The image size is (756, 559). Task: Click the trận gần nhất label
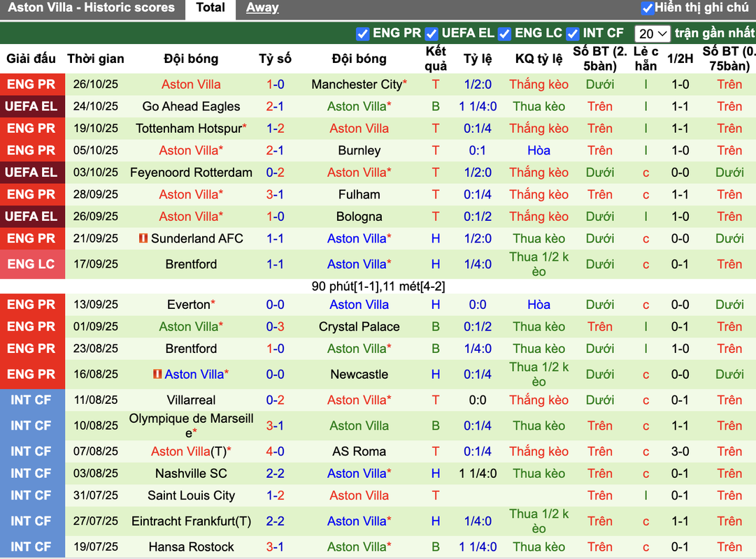point(715,34)
